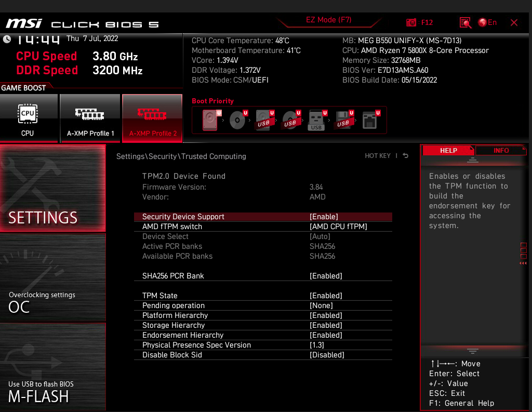Click the MSI Click BIOS 5 logo
The width and height of the screenshot is (532, 412).
[82, 24]
